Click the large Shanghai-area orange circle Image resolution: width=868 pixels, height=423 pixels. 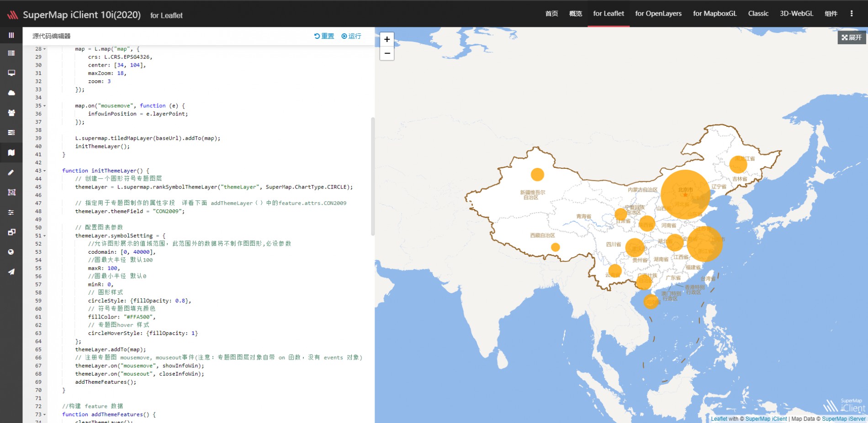click(x=704, y=243)
